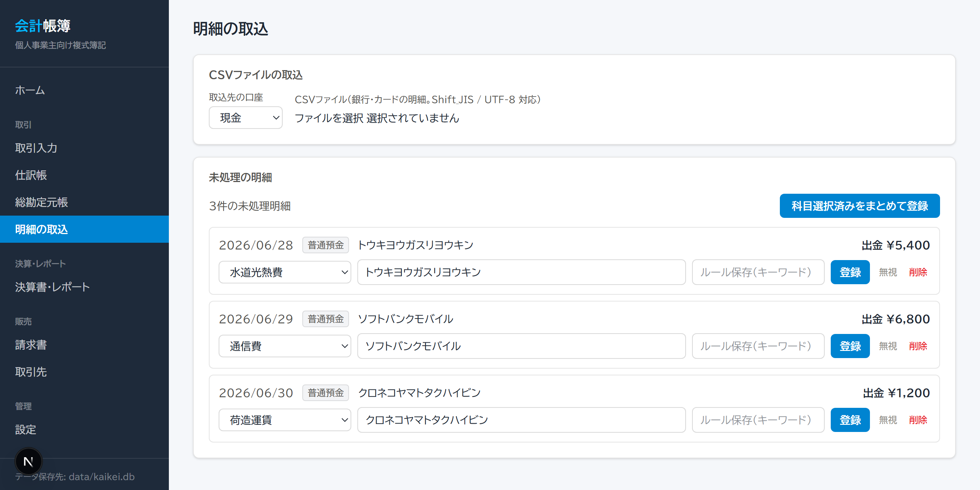Click amount 出金 ¥5,400
Screen dimensions: 980x490
(x=896, y=245)
